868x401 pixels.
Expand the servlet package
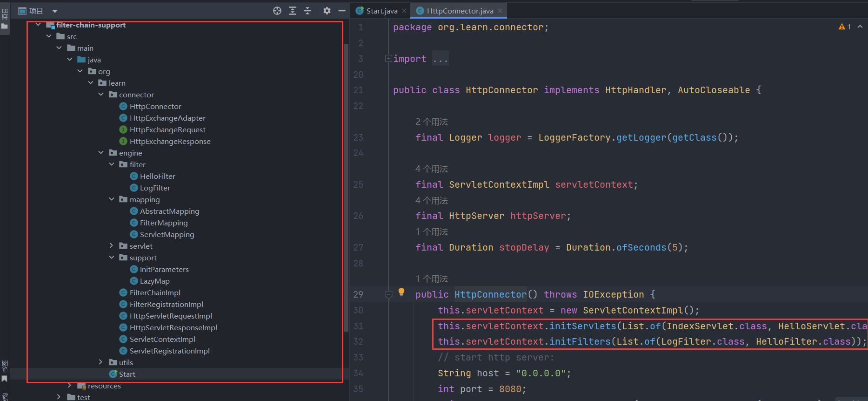tap(111, 246)
